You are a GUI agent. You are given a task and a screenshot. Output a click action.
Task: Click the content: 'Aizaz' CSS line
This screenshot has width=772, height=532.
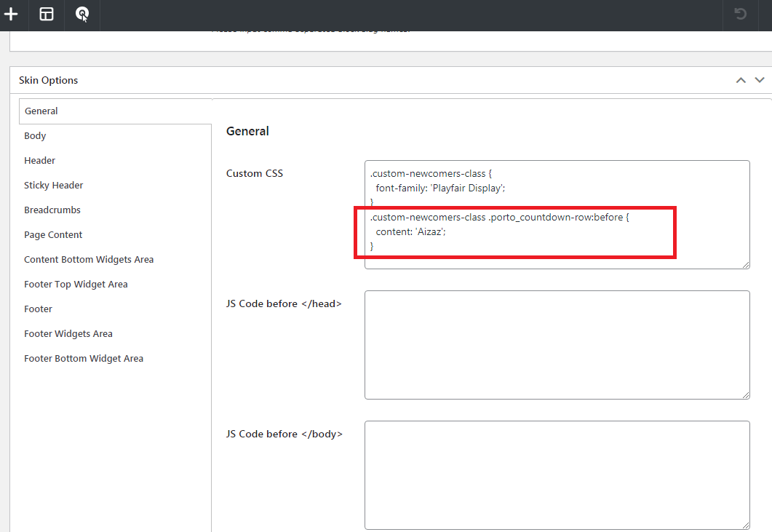(410, 231)
